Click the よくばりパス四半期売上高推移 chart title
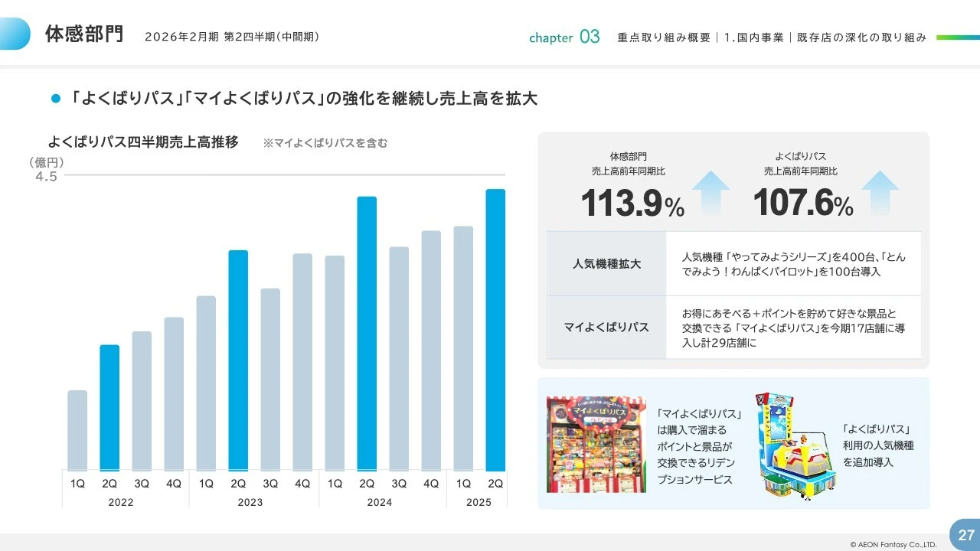980x551 pixels. pos(143,142)
